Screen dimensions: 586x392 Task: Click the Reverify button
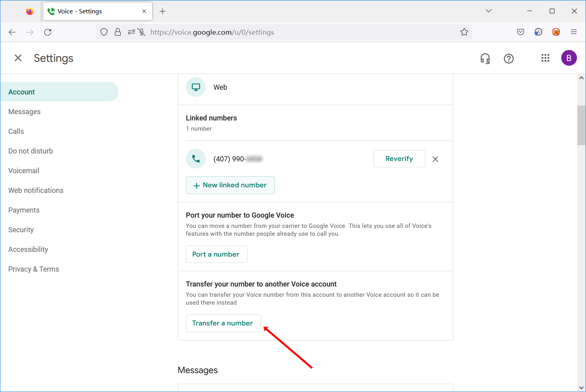(399, 159)
